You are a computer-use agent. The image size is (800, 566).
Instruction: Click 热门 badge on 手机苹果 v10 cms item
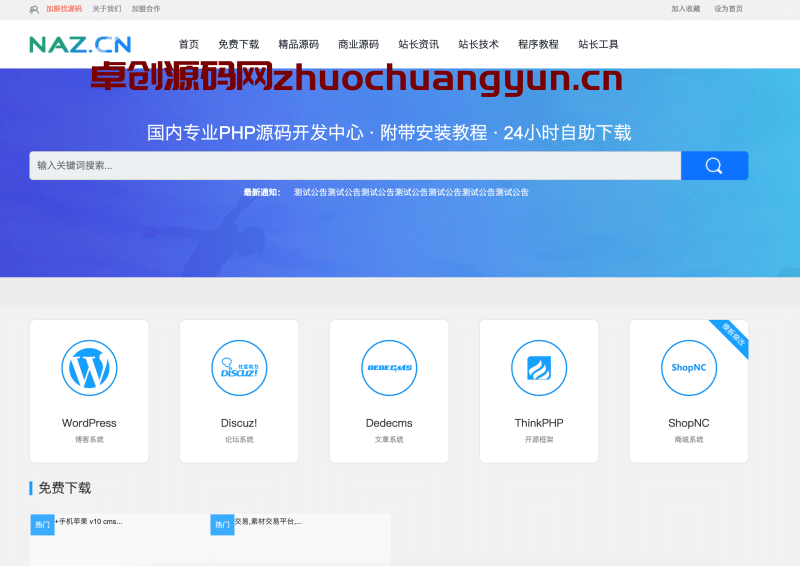[x=42, y=525]
